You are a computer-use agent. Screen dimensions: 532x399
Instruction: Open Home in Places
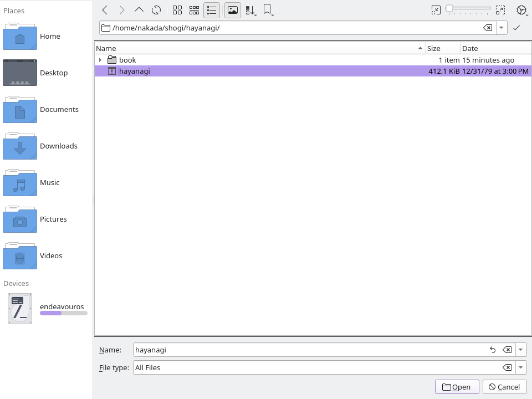coord(46,37)
